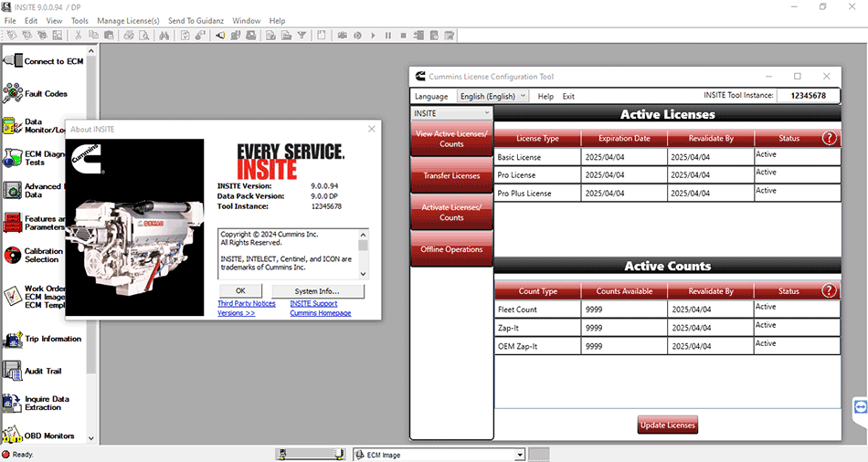Open Advanced ECM Data in sidebar
The image size is (868, 462).
pyautogui.click(x=33, y=190)
